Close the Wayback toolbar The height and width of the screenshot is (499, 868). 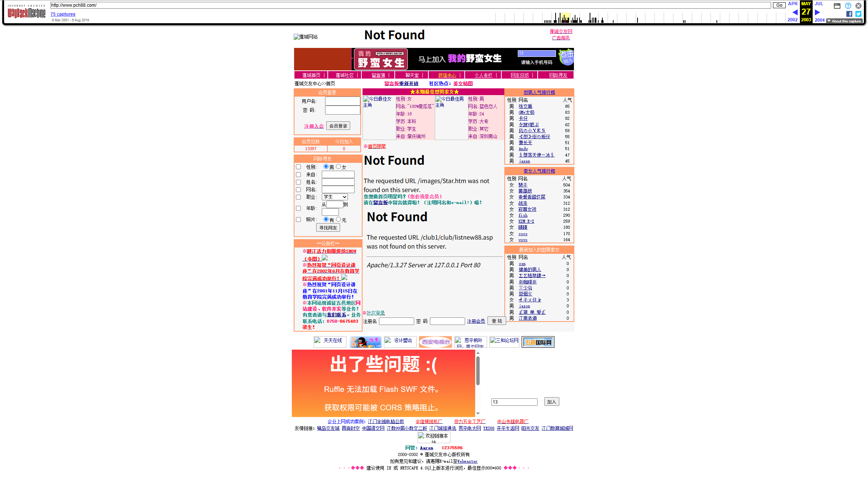click(859, 6)
